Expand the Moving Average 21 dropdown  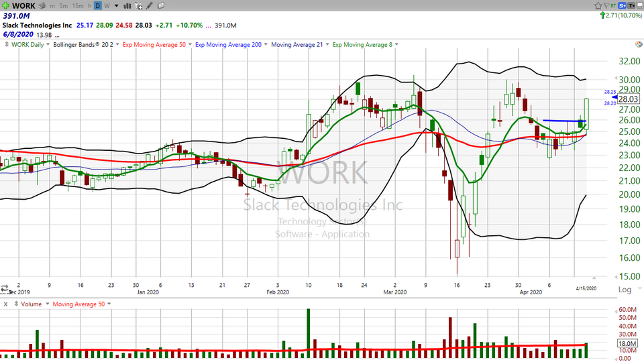(327, 45)
